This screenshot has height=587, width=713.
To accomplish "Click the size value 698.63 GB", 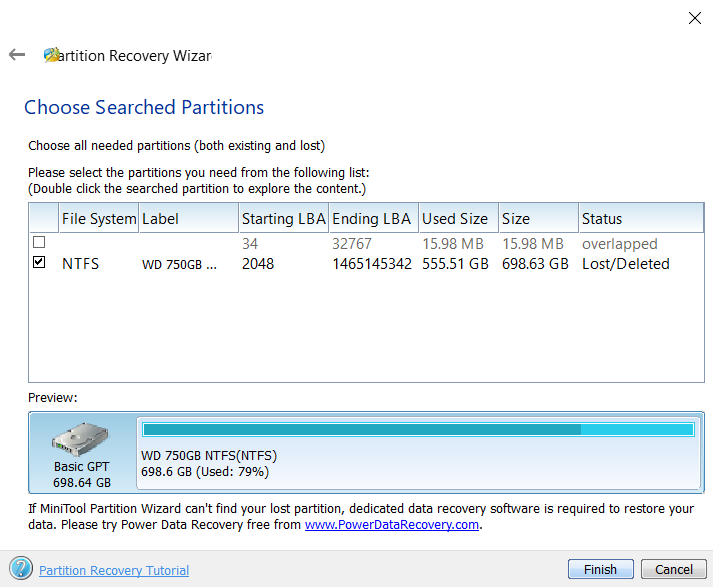I will tap(535, 264).
